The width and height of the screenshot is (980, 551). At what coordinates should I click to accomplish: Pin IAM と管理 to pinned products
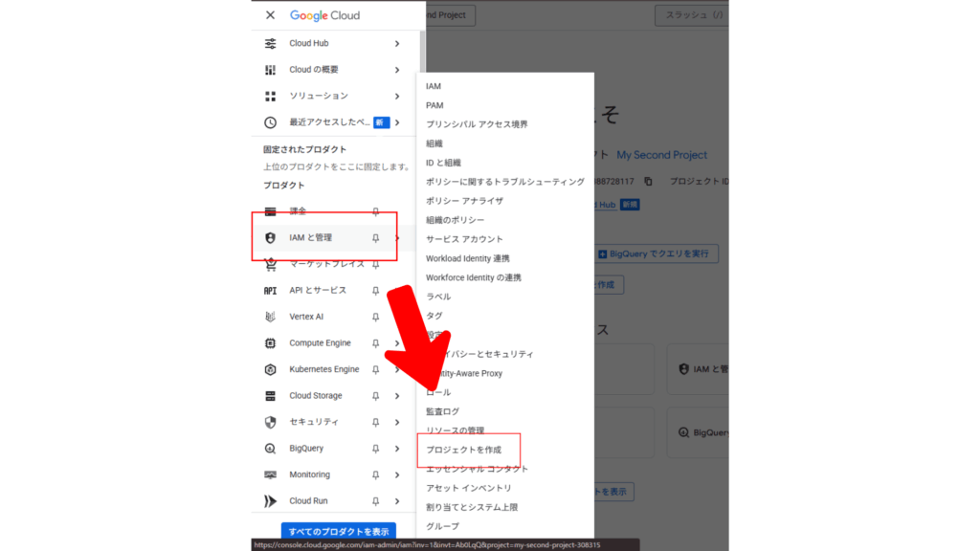[x=375, y=238]
